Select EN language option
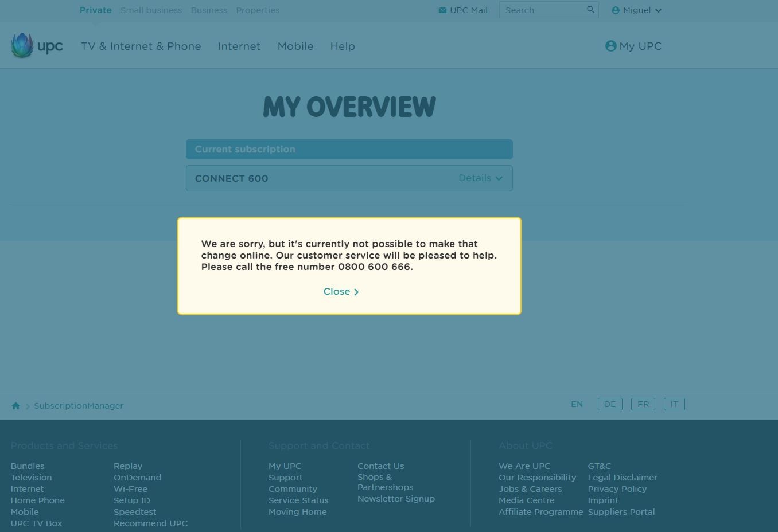The image size is (778, 532). click(577, 404)
